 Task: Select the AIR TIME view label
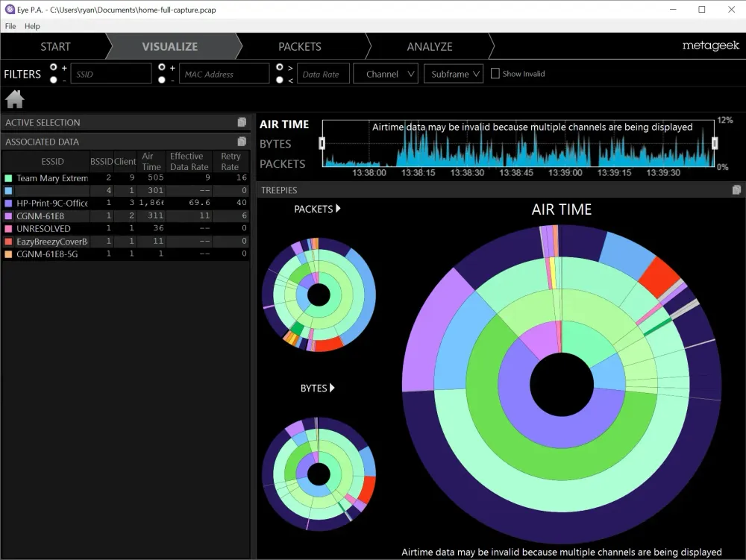[x=284, y=124]
